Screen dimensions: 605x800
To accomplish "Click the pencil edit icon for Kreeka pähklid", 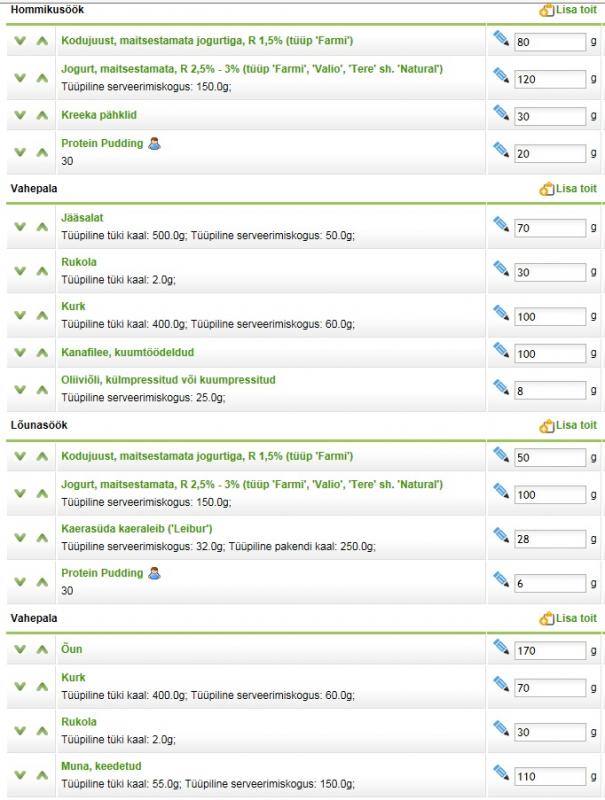I will coord(501,112).
